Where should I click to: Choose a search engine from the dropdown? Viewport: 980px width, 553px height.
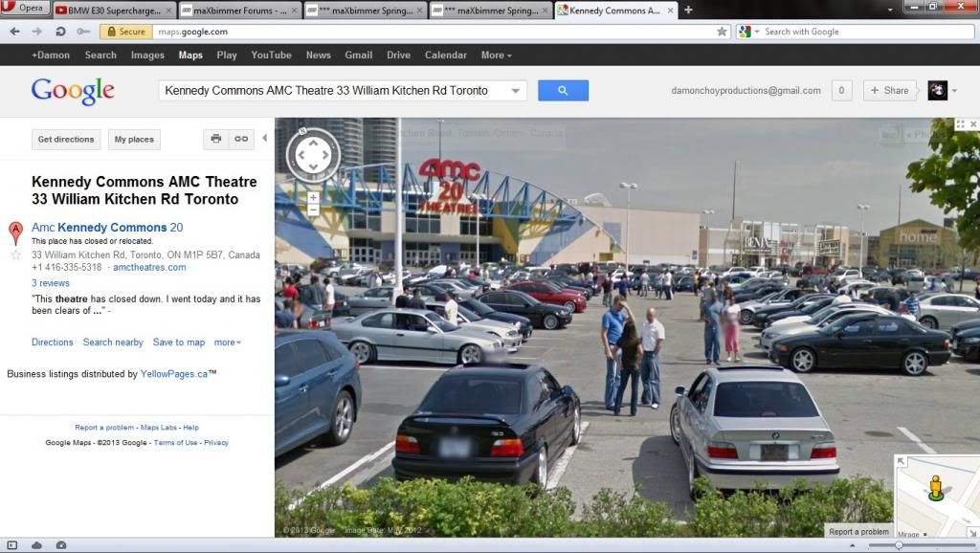point(748,32)
